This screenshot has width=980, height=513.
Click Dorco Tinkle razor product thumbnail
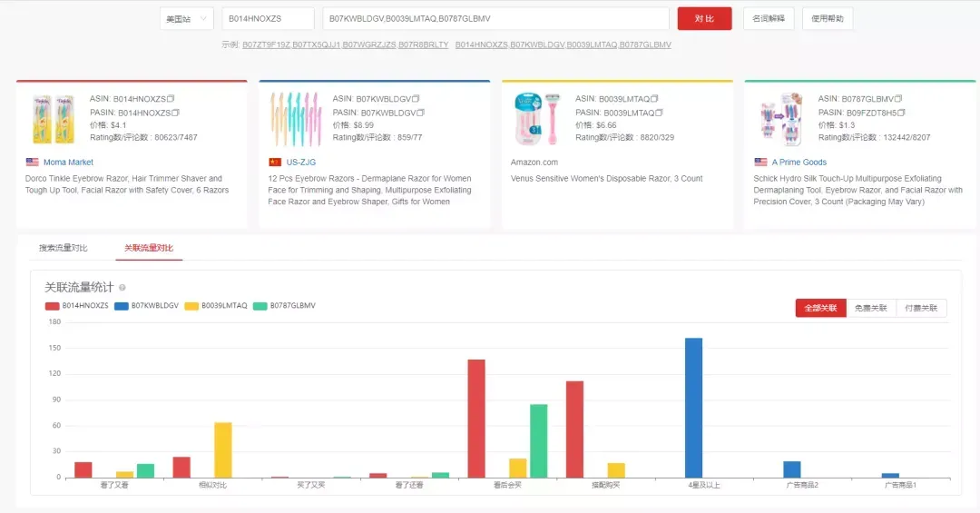(x=54, y=119)
